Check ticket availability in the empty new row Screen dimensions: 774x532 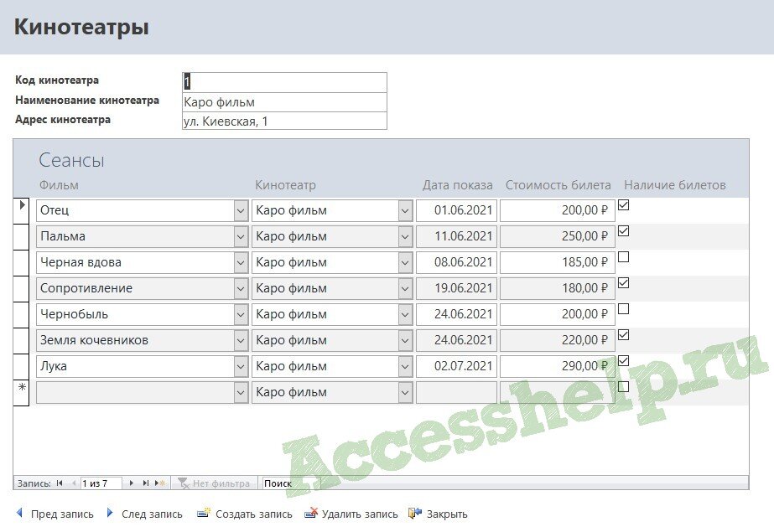[x=623, y=386]
